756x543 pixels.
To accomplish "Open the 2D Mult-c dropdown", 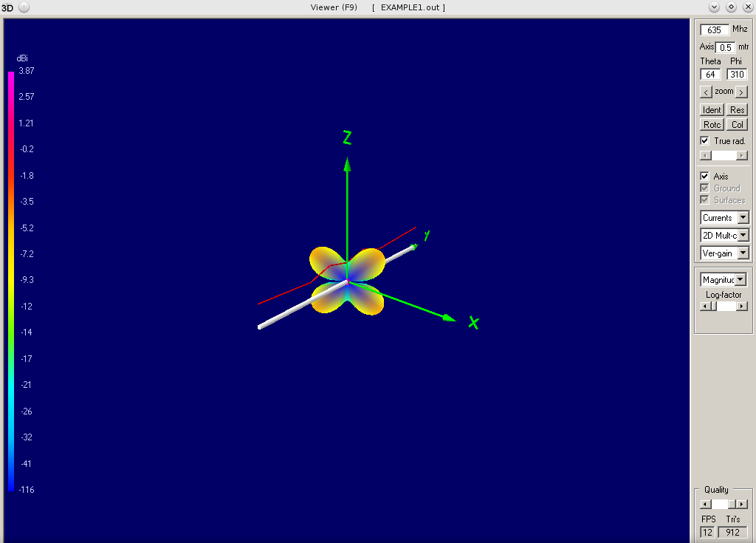I will [743, 235].
